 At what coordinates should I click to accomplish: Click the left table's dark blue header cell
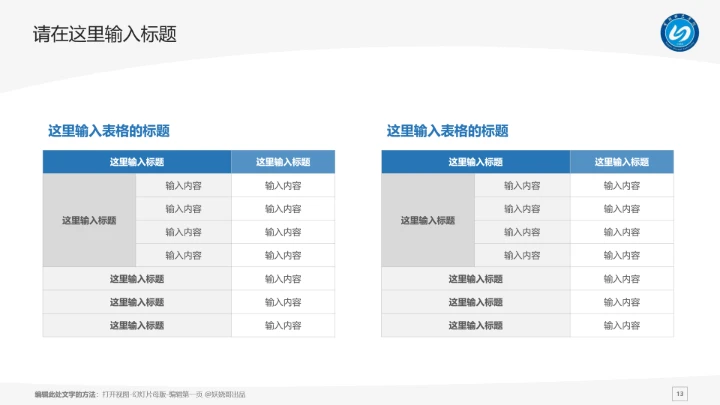pyautogui.click(x=137, y=162)
